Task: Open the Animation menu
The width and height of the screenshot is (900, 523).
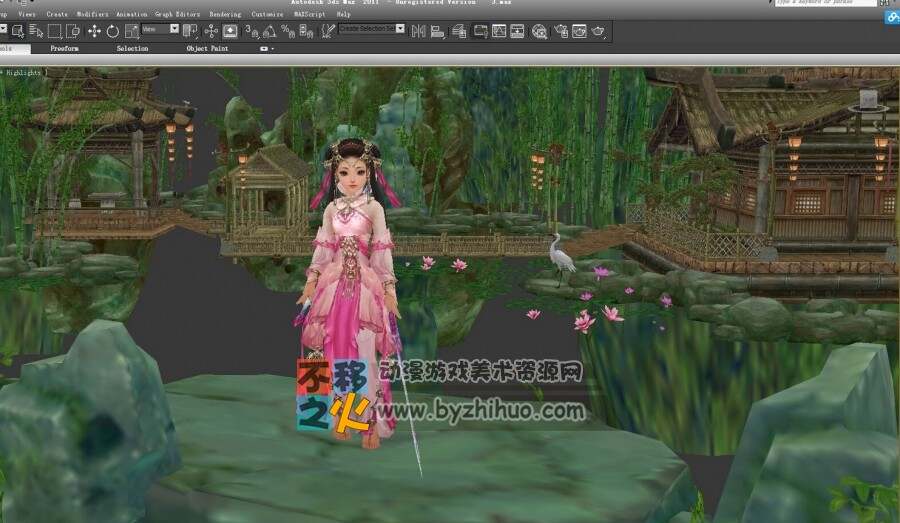Action: coord(131,14)
